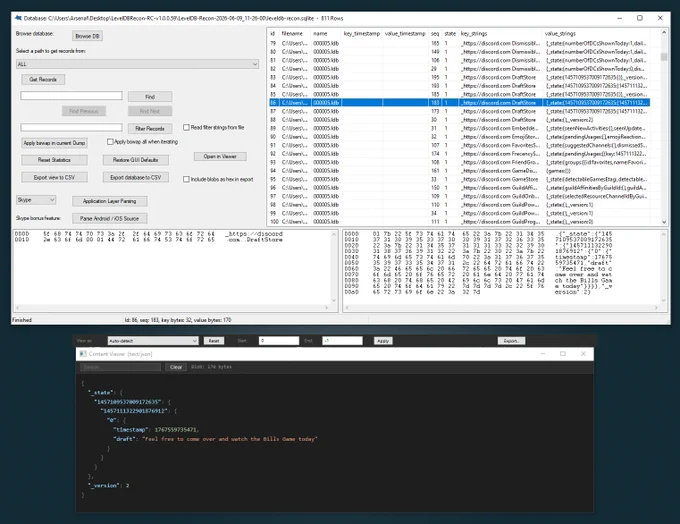This screenshot has height=524, width=680.
Task: Click the Content Viewer search field
Action: coord(121,367)
